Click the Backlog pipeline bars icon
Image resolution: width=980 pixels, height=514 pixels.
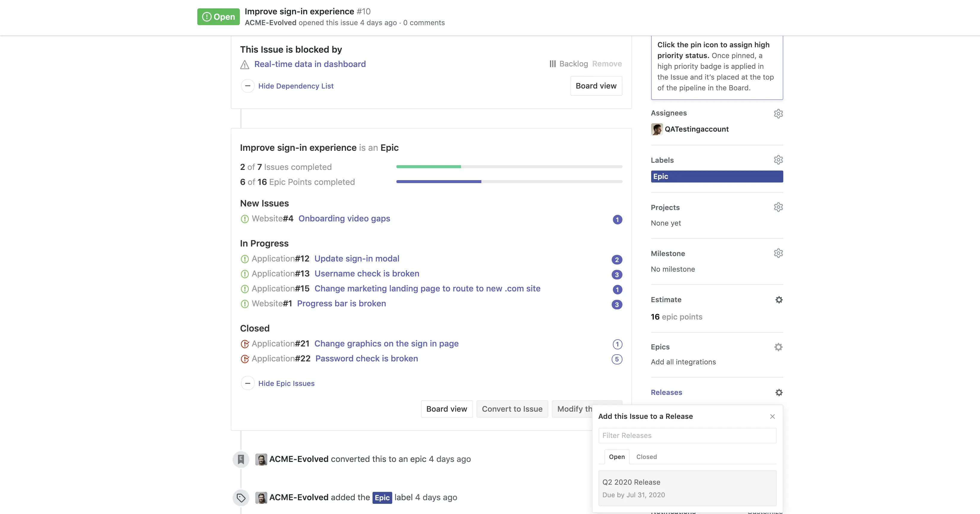(552, 64)
